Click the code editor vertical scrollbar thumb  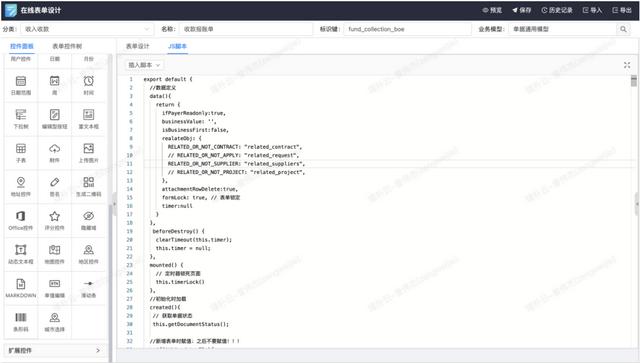(x=633, y=81)
